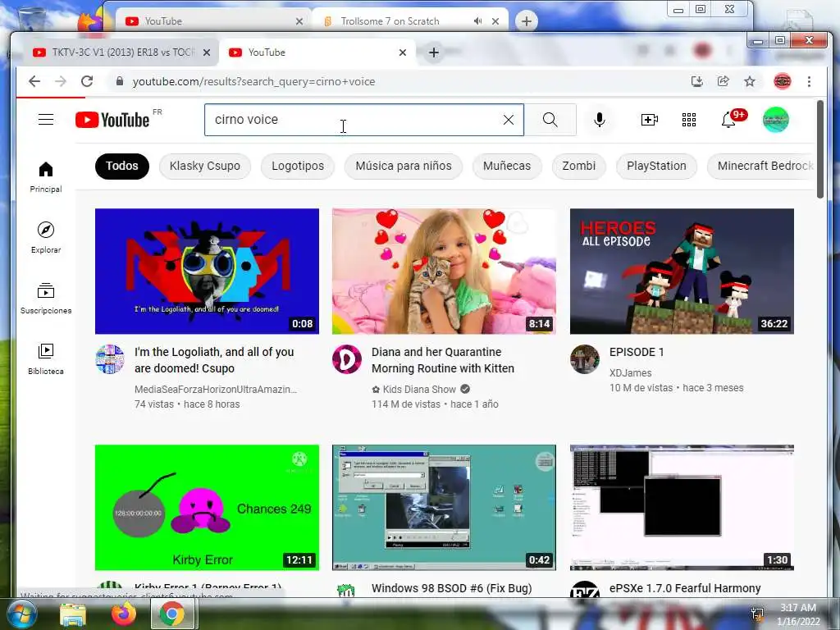Mute the Trollsome 7 tab audio icon
Image resolution: width=840 pixels, height=630 pixels.
pos(478,21)
